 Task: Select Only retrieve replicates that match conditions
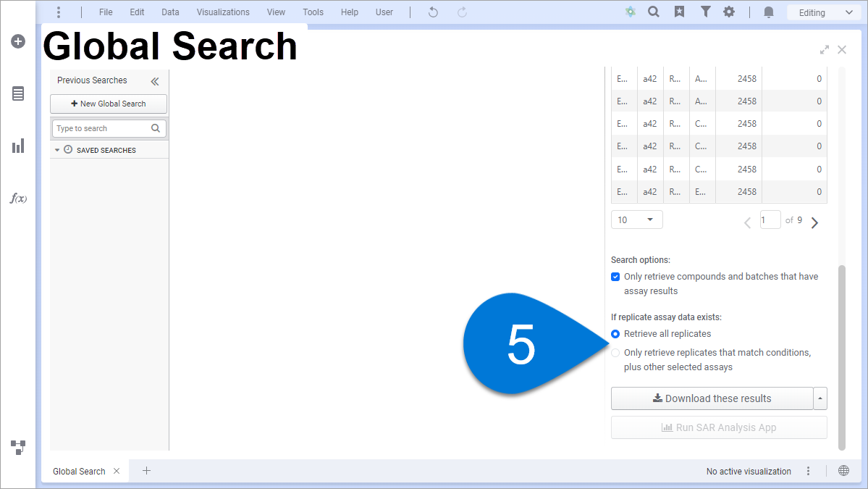click(615, 353)
